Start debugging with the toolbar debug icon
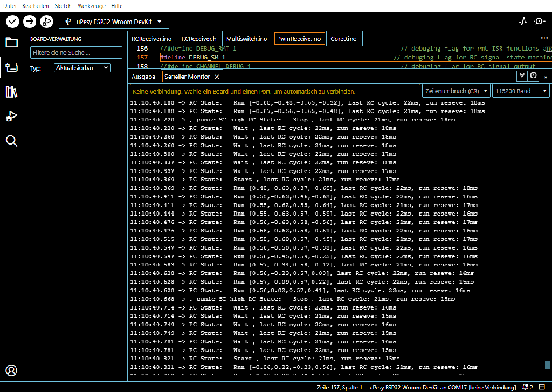 tap(47, 22)
